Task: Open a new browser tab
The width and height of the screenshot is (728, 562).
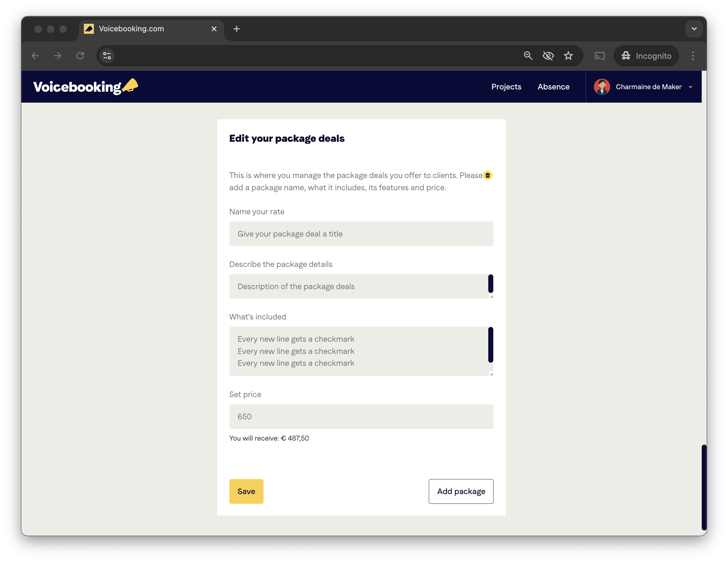Action: coord(236,29)
